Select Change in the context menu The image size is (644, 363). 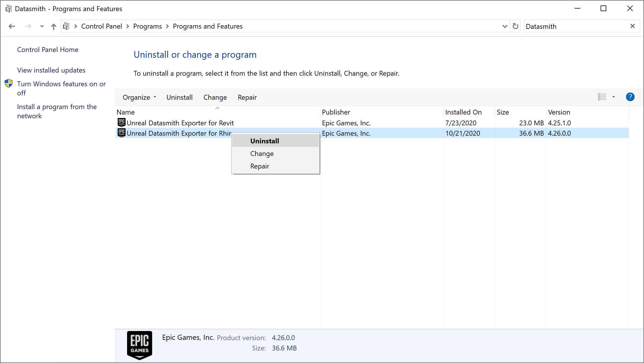262,154
